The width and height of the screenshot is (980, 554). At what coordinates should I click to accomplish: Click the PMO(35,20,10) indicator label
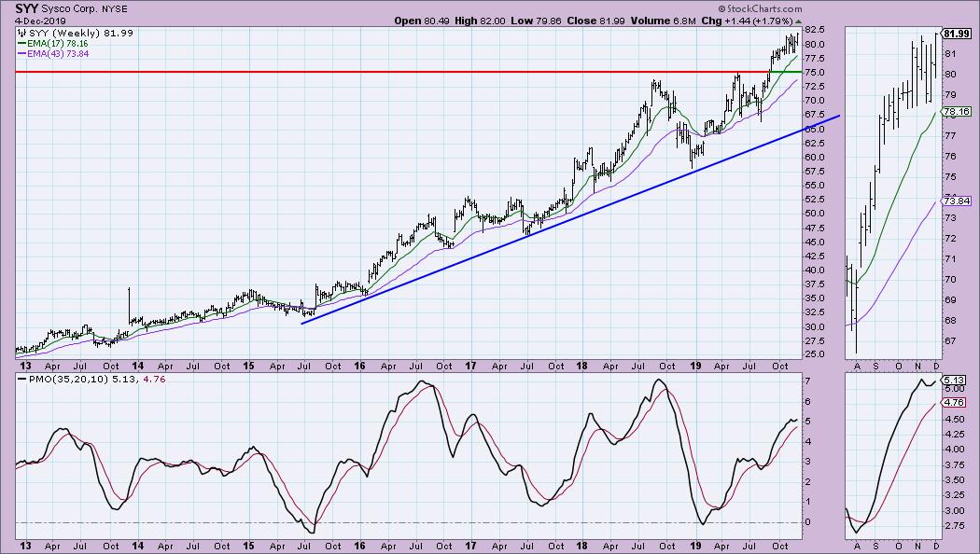[69, 379]
